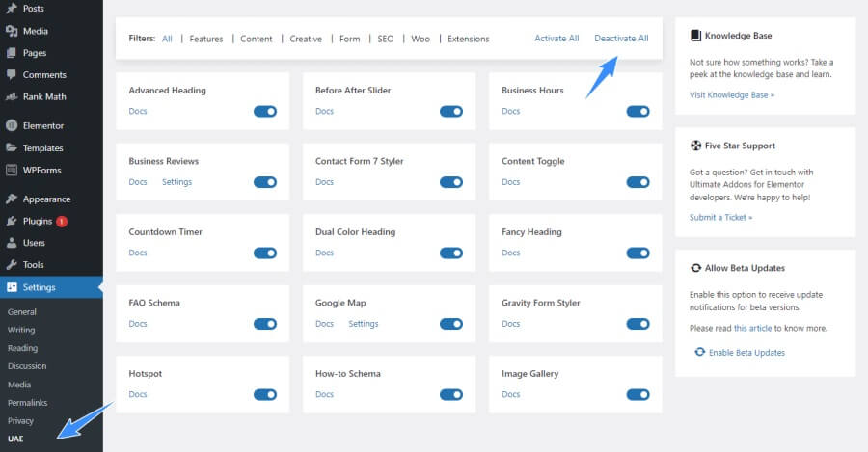
Task: Click the WPForms icon in sidebar
Action: point(11,170)
